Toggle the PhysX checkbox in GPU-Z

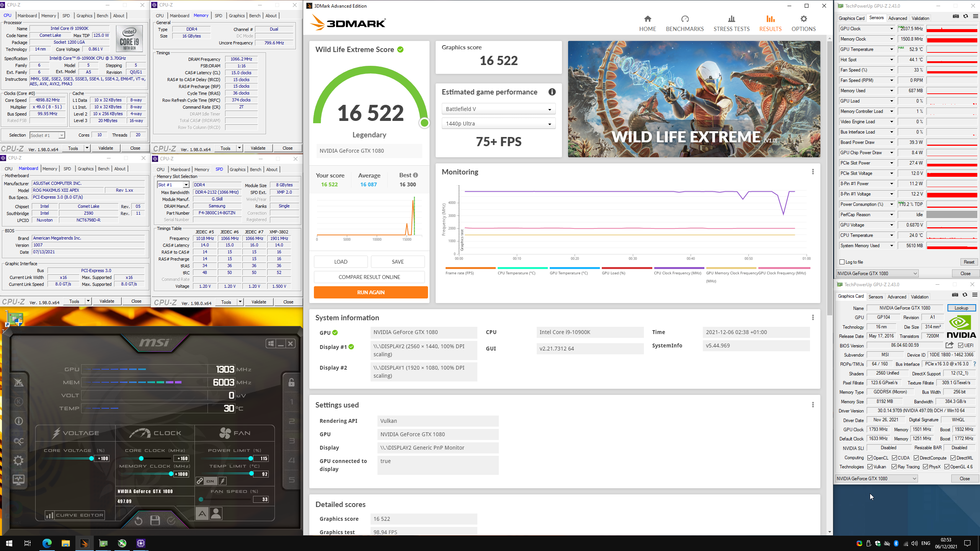pos(925,467)
